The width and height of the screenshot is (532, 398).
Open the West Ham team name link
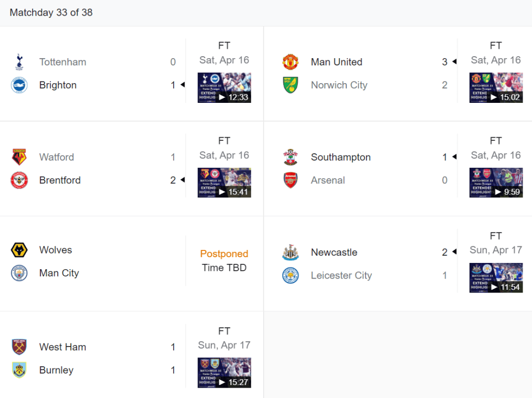click(x=62, y=347)
